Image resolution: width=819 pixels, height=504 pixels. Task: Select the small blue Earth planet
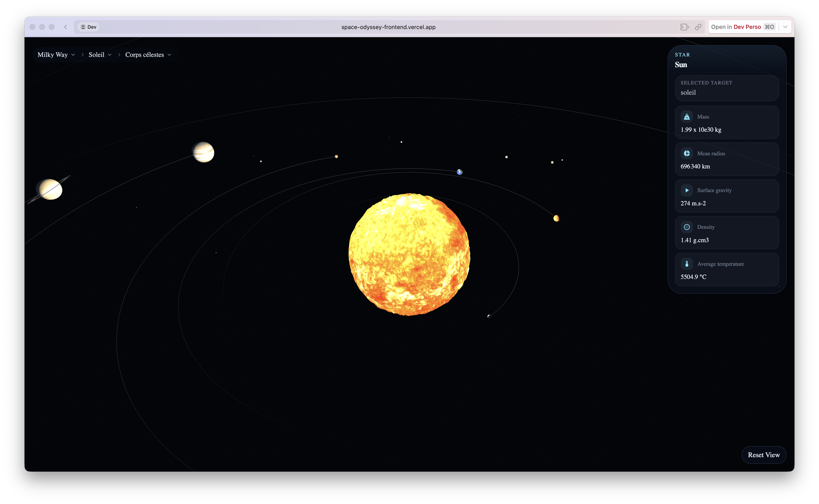click(x=460, y=172)
